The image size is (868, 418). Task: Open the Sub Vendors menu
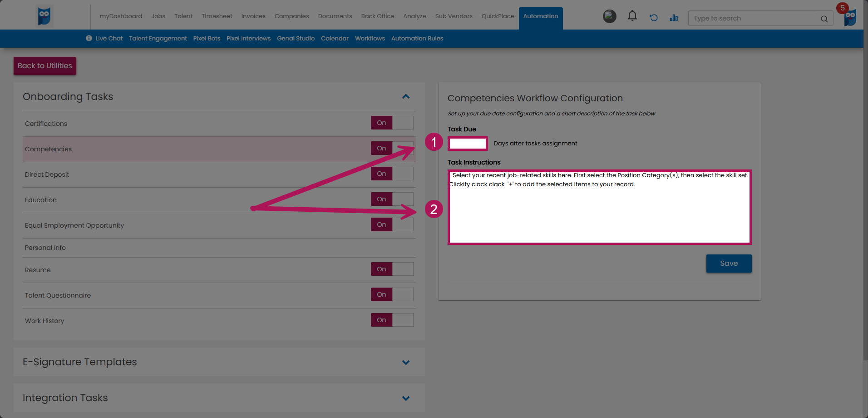(454, 16)
